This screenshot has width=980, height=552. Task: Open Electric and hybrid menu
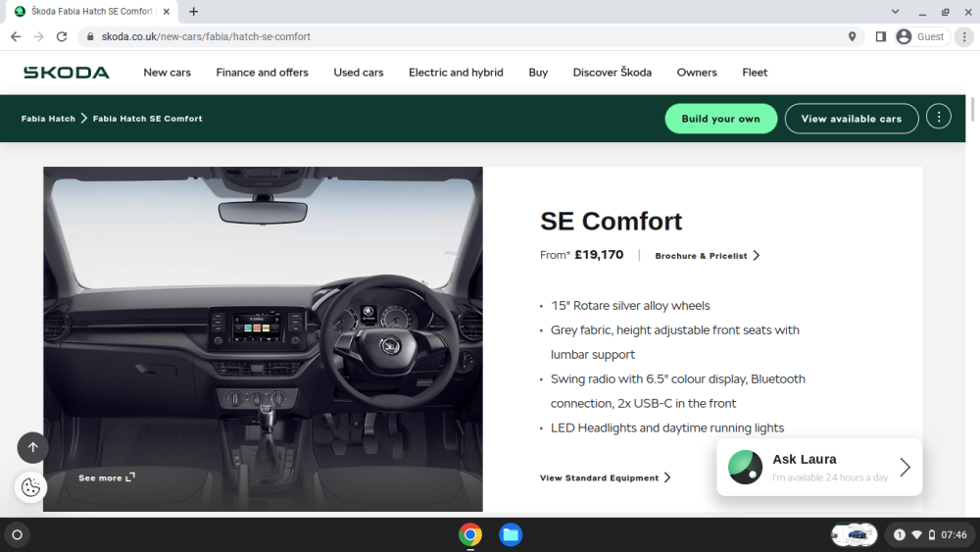(456, 73)
